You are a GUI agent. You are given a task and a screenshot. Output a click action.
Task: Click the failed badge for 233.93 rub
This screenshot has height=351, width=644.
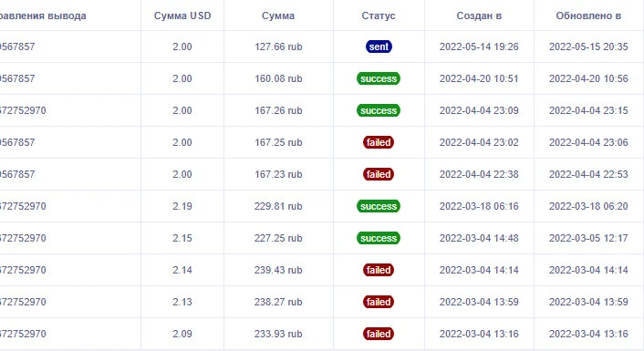tap(379, 334)
